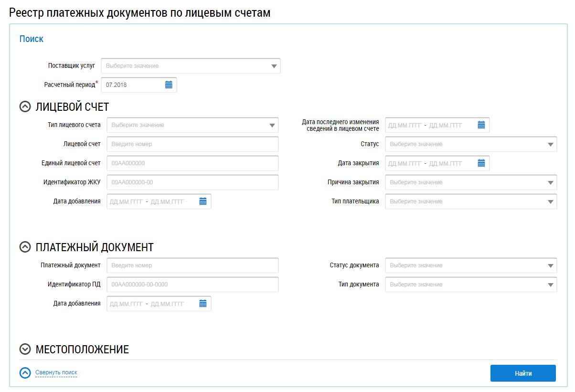The image size is (575, 392).
Task: Expand the Статус dropdown list
Action: click(471, 144)
